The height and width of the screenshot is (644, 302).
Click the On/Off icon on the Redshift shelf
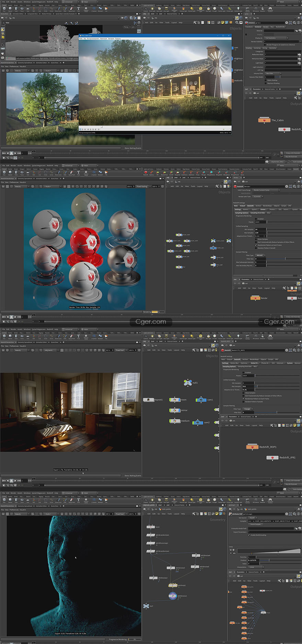171,173
